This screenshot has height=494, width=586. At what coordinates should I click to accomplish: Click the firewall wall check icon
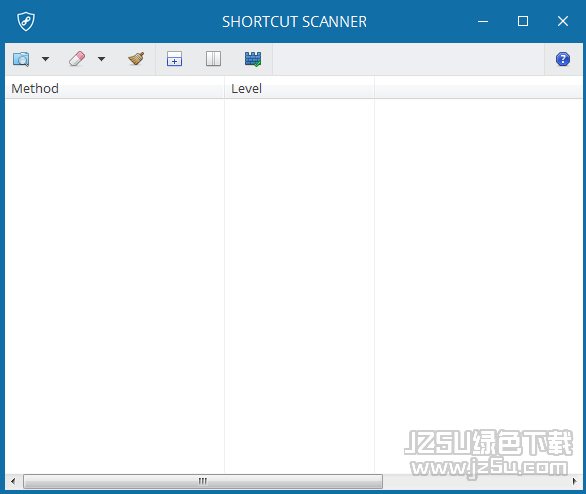[x=253, y=59]
